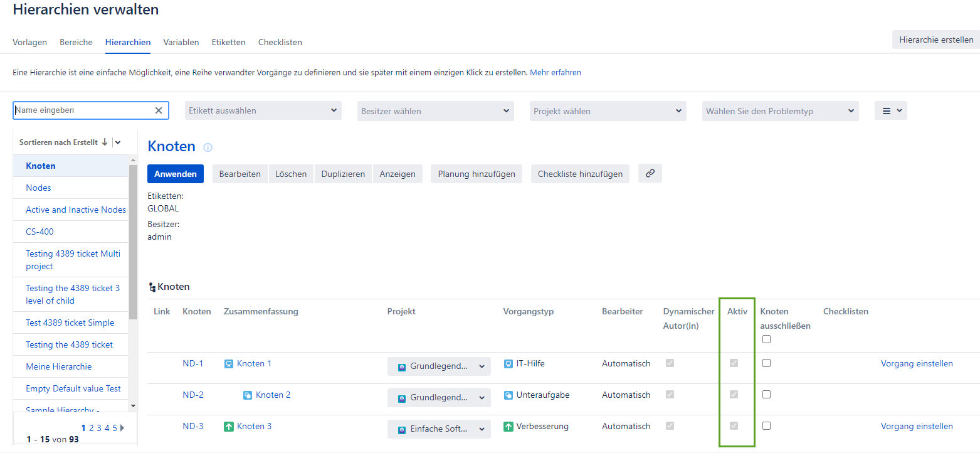980x453 pixels.
Task: Click the green improvement icon beside Knoten 3
Action: [229, 427]
